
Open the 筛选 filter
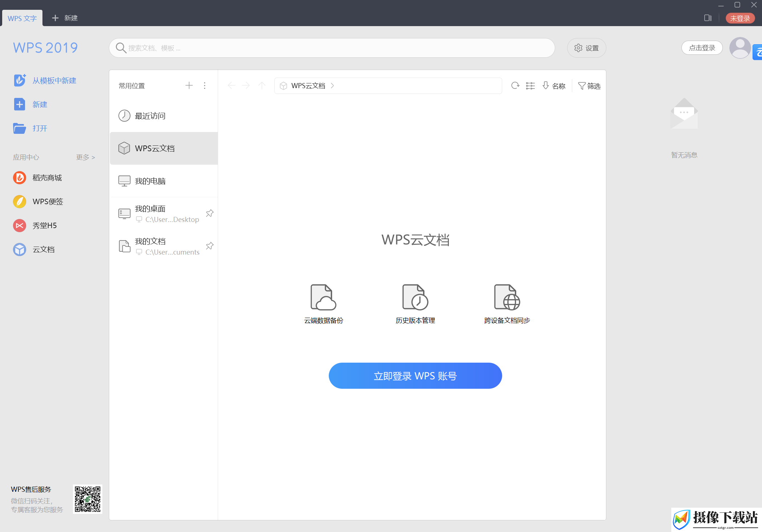tap(589, 86)
